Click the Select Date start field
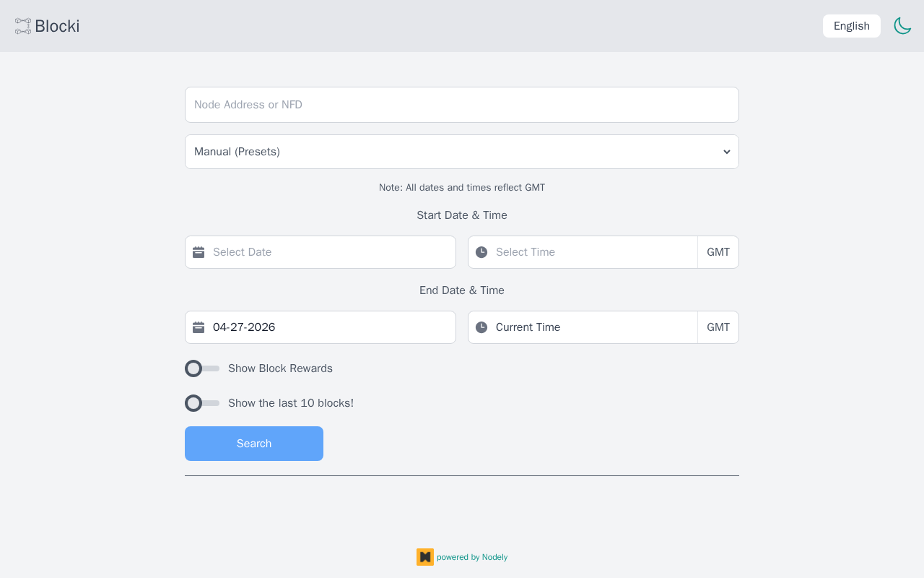 [328, 252]
